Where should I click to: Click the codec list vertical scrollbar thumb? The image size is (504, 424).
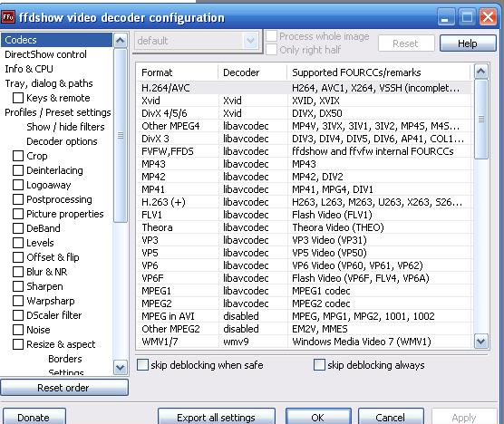(480, 120)
